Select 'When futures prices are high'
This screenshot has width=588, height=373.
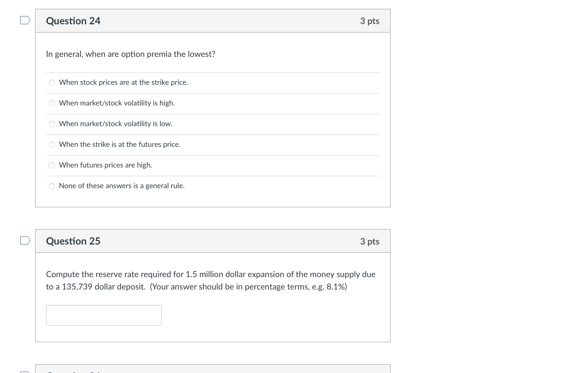(52, 165)
